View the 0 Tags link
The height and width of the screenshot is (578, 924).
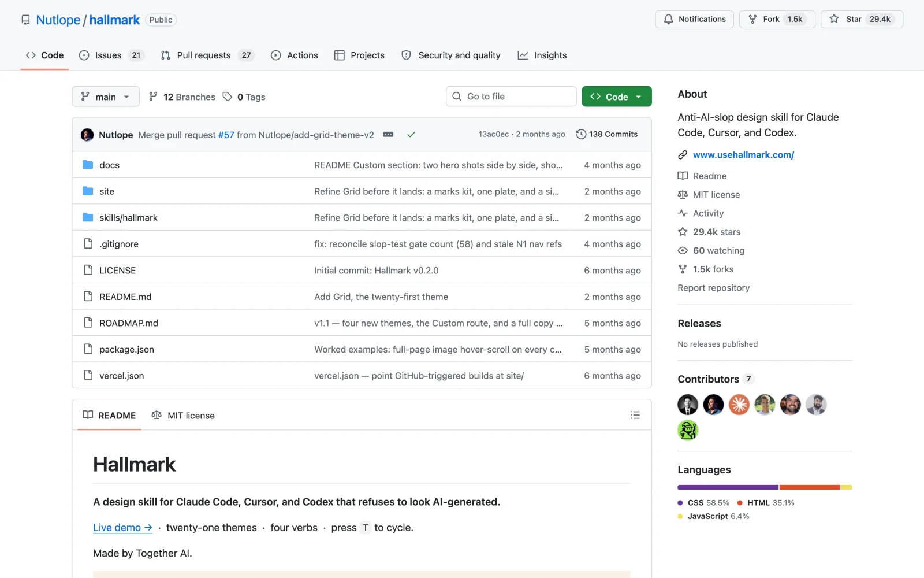[x=244, y=97]
